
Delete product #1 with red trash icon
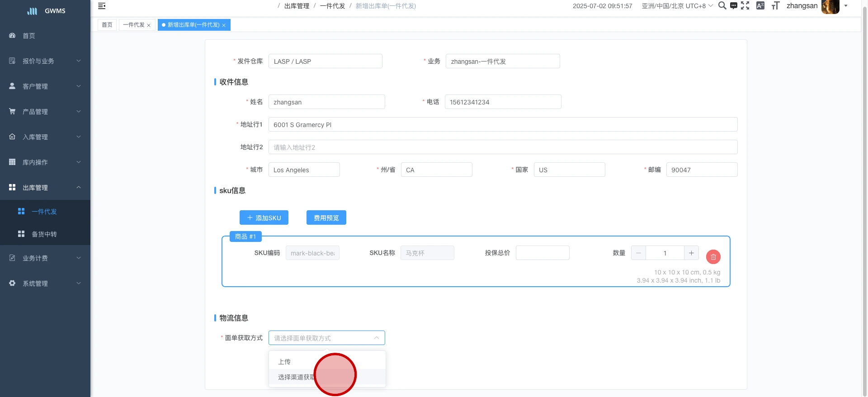[713, 257]
